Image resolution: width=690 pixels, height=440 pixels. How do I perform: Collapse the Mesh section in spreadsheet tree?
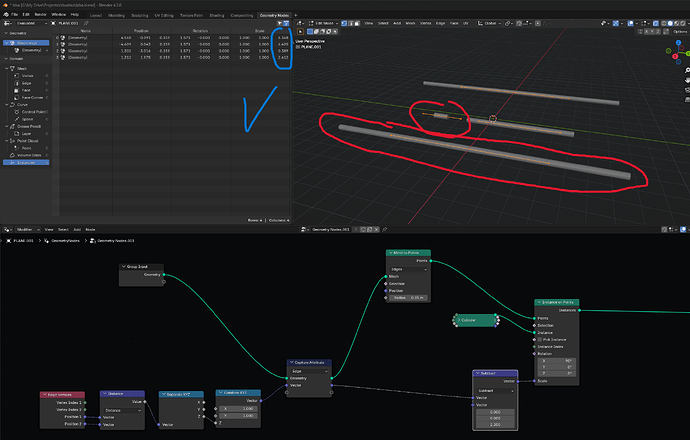(x=7, y=69)
